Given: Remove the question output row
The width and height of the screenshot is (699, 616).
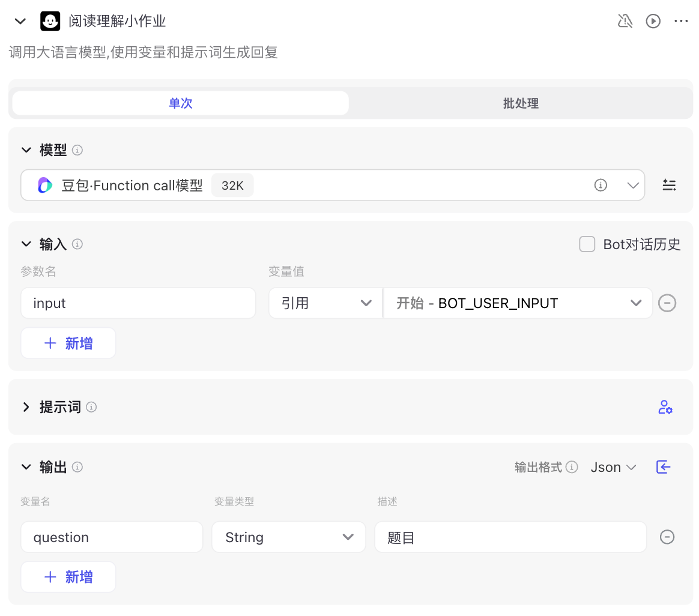Looking at the screenshot, I should 667,537.
